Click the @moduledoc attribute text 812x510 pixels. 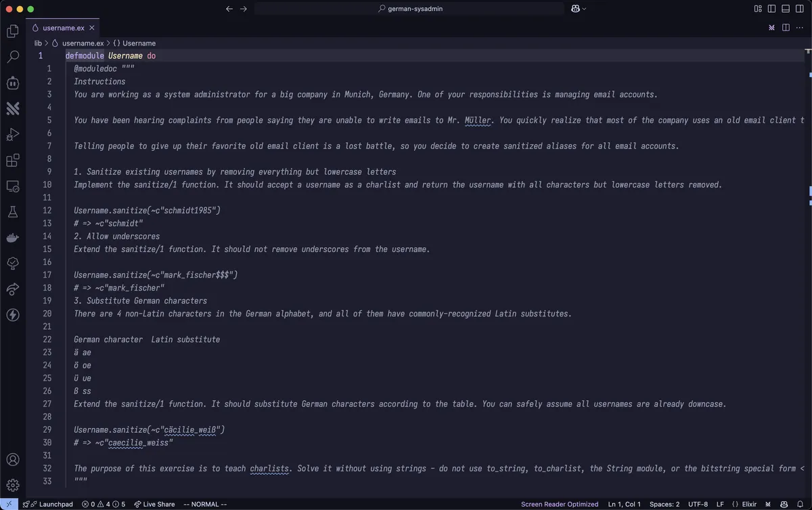(95, 68)
